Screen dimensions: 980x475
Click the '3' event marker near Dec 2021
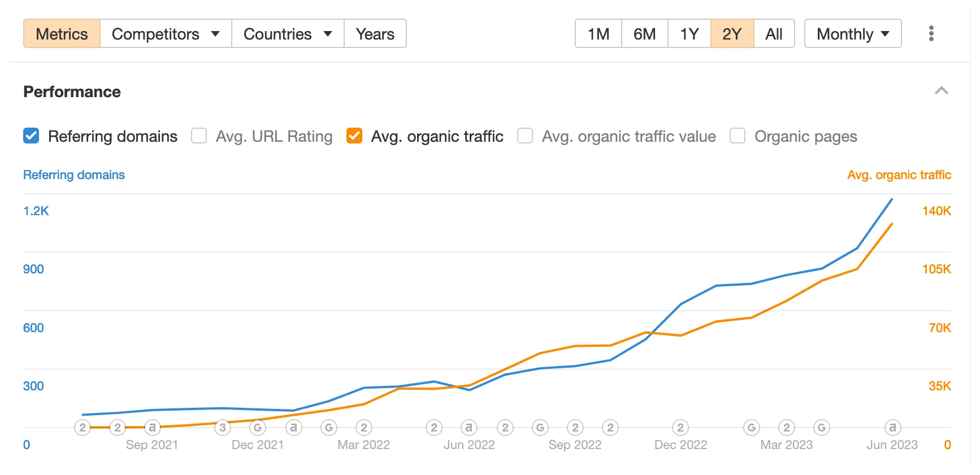coord(223,428)
